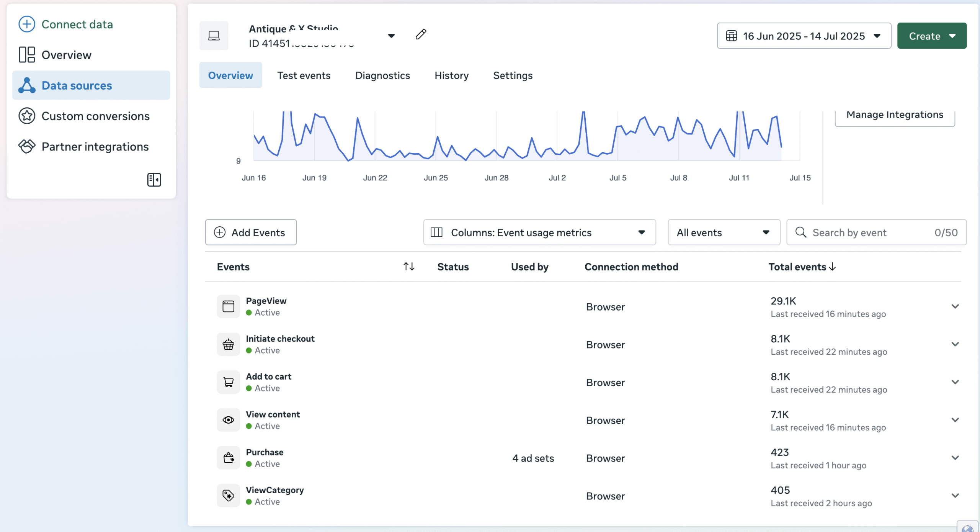Click the pencil edit name icon
Viewport: 980px width, 532px height.
tap(421, 34)
